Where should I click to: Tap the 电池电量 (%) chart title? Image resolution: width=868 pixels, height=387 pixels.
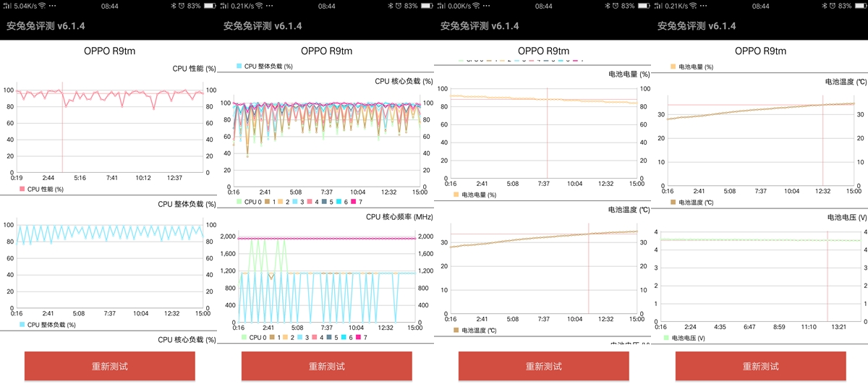(629, 74)
